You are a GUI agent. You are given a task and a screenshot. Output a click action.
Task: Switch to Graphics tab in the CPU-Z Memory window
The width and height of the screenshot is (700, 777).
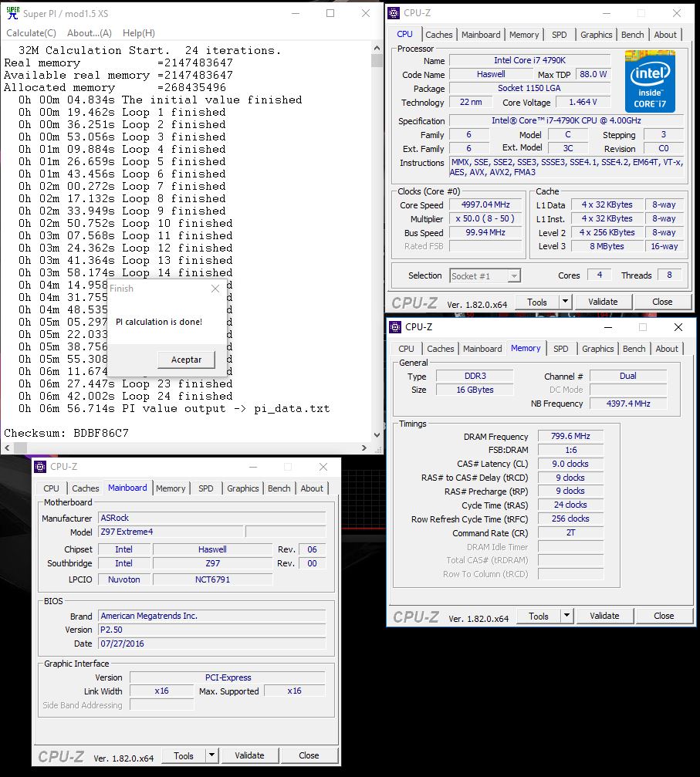(598, 349)
